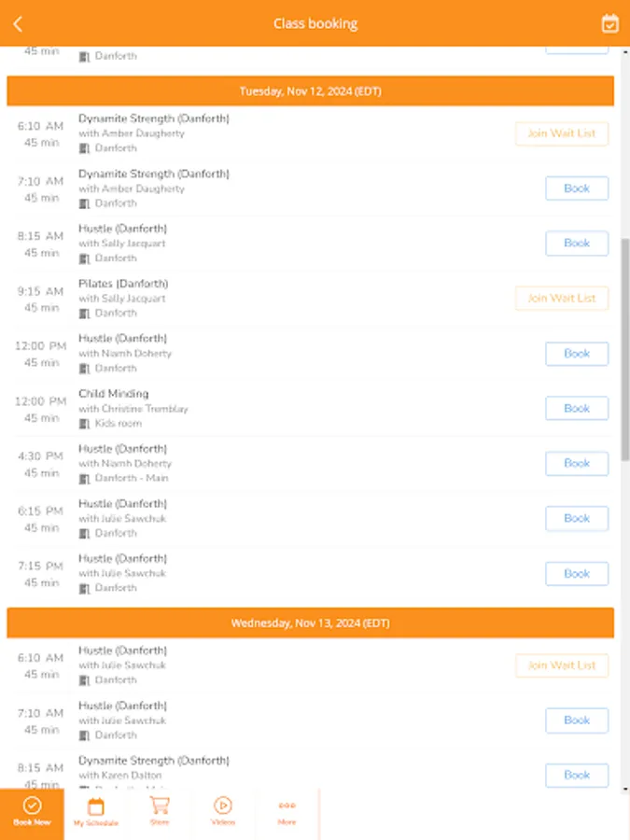Open the More ellipsis icon

pyautogui.click(x=287, y=805)
